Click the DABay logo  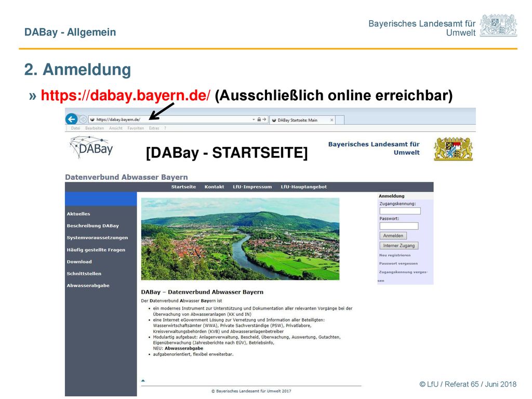point(91,147)
